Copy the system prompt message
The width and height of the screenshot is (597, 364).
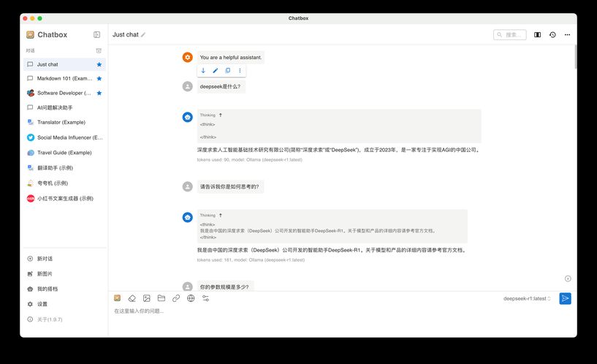(228, 70)
